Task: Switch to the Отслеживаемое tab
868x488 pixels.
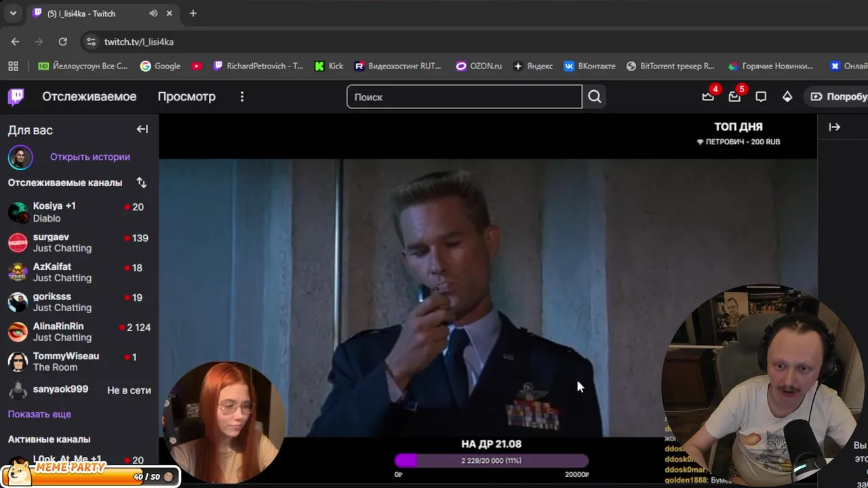Action: (90, 96)
